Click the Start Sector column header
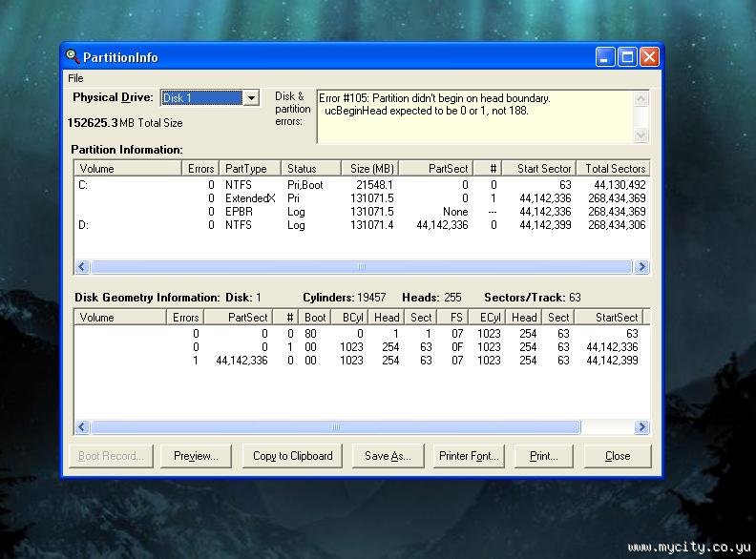Viewport: 756px width, 559px height. pyautogui.click(x=539, y=169)
